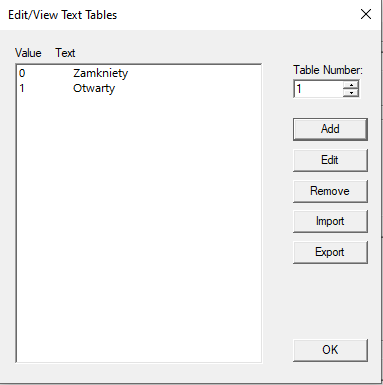Viewport: 383px width, 385px height.
Task: Click the Table Number label
Action: pyautogui.click(x=328, y=70)
